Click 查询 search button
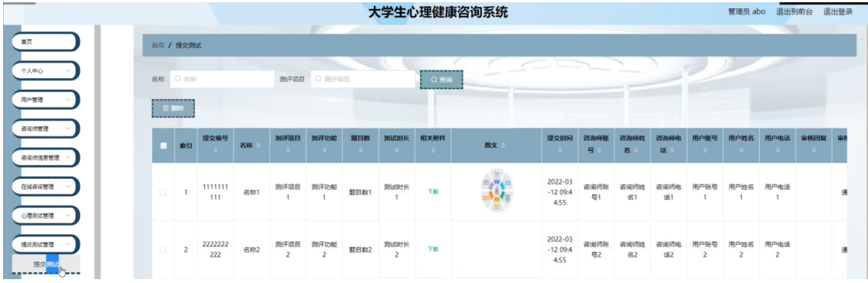 441,81
